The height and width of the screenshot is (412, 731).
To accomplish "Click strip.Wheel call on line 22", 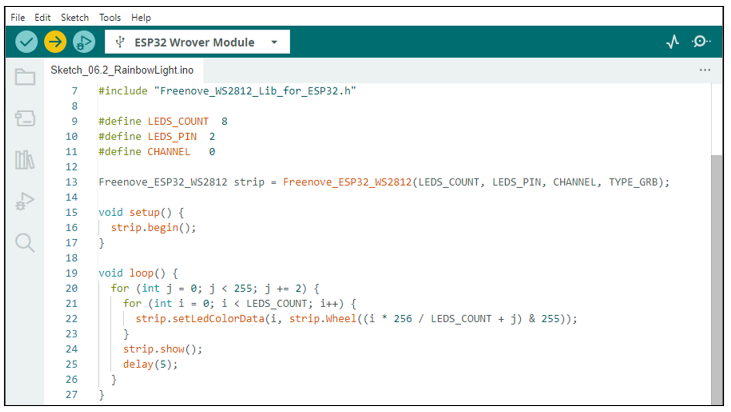I will (x=323, y=319).
